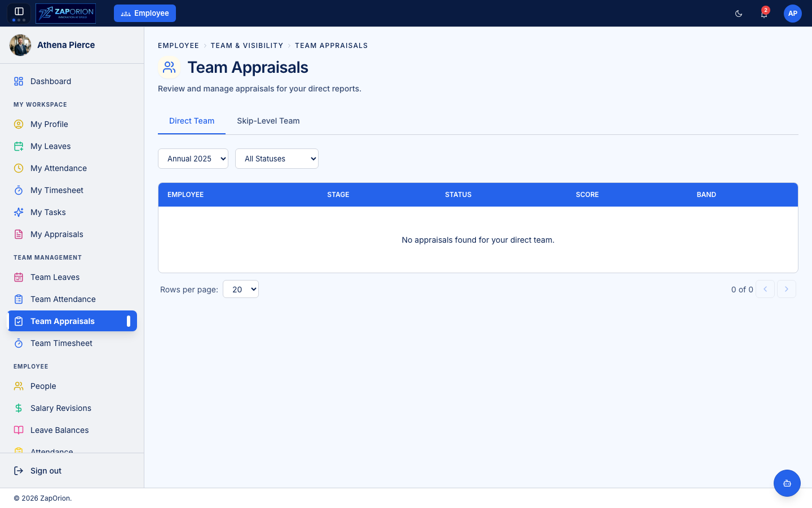Click the My Profile icon
This screenshot has width=812, height=508.
[x=19, y=124]
